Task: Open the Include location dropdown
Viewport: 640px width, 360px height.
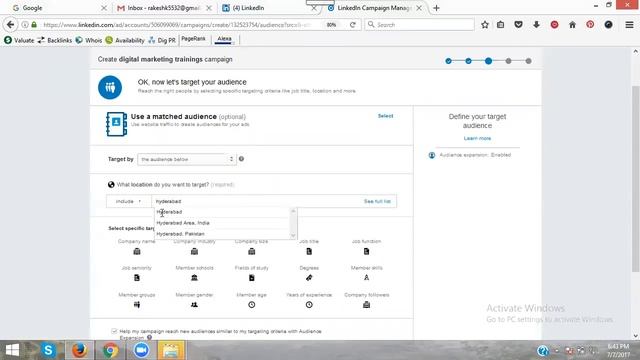Action: [x=128, y=201]
